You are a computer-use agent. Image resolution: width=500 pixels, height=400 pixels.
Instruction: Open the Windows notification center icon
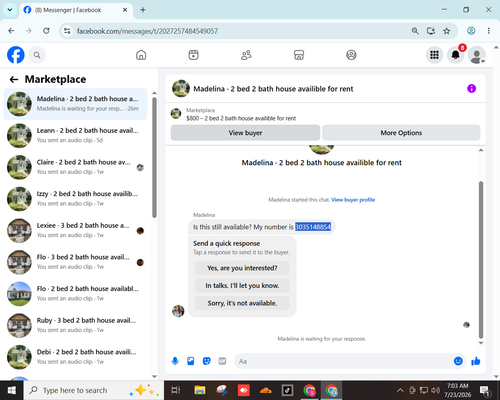coord(484,390)
